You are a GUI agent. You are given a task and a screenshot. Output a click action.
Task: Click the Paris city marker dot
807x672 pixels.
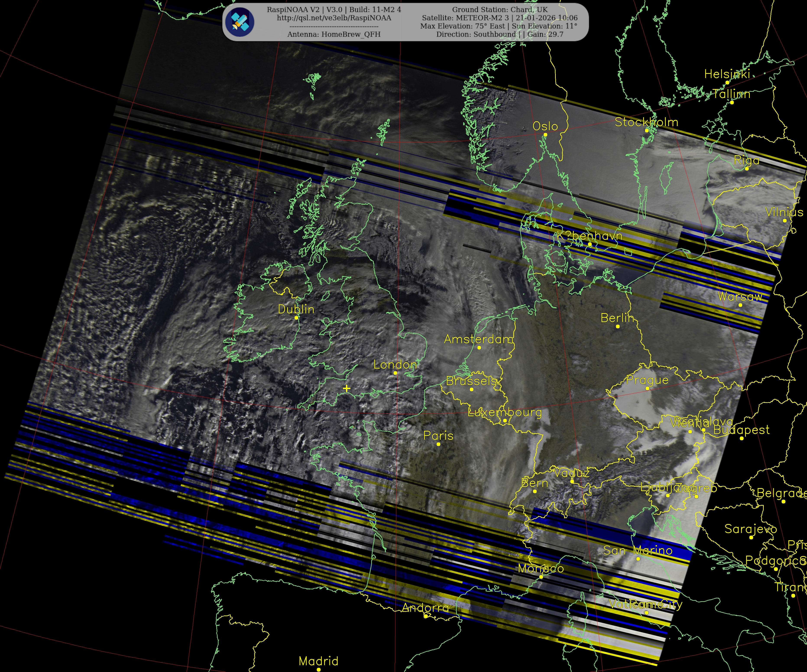click(x=438, y=444)
